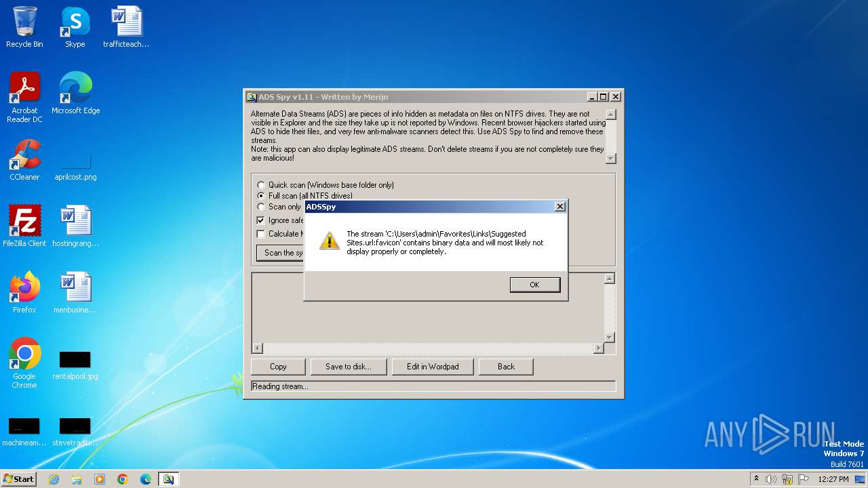Open media player taskbar icon
This screenshot has height=488, width=868.
(100, 479)
